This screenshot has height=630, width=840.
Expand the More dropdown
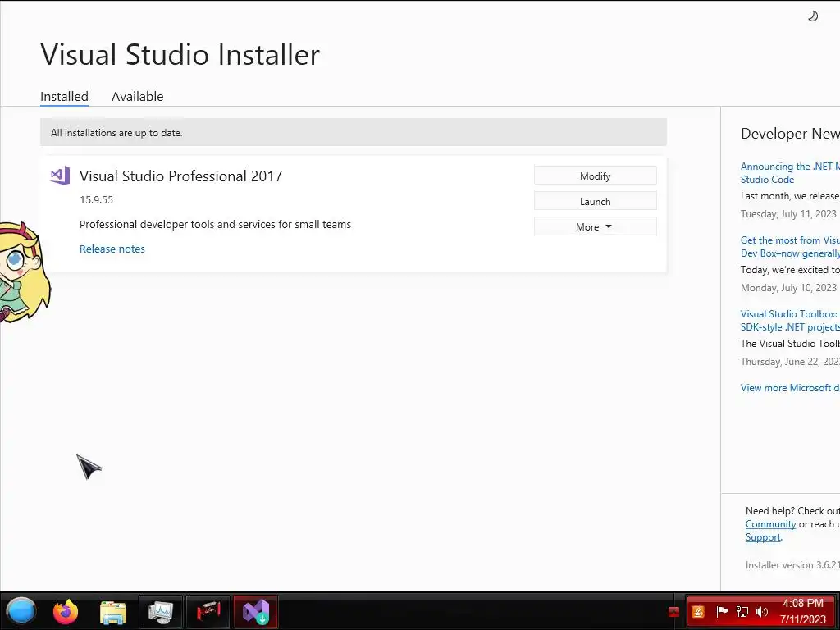(x=596, y=226)
